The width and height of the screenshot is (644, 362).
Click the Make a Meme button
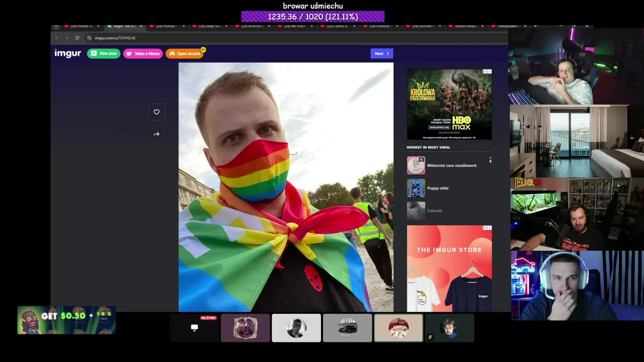point(143,53)
